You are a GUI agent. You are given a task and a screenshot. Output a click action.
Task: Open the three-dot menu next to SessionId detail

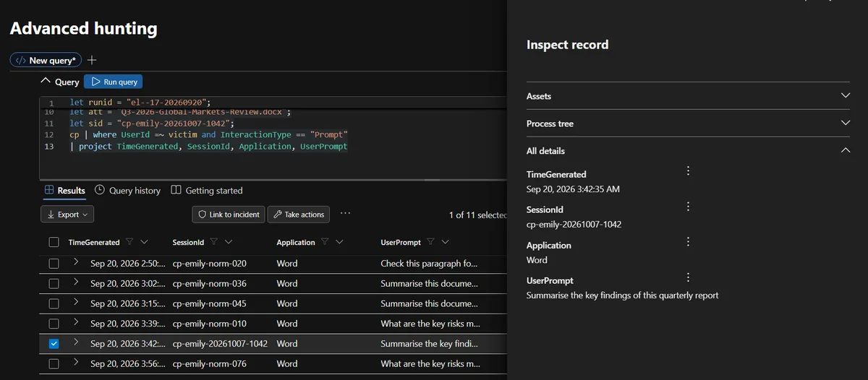tap(688, 207)
